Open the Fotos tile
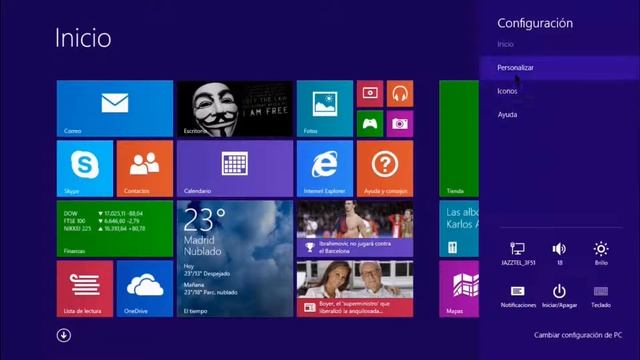Screen dimensions: 640x360 coord(325,109)
